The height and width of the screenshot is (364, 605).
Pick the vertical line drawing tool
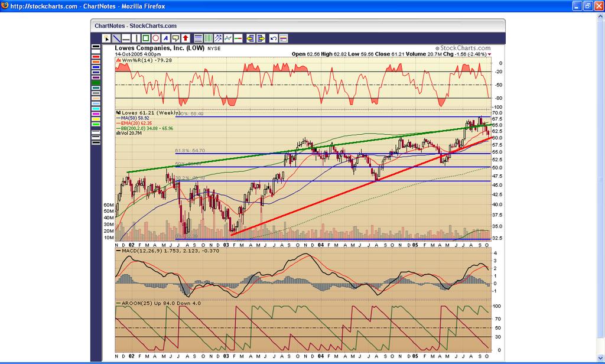tap(135, 38)
